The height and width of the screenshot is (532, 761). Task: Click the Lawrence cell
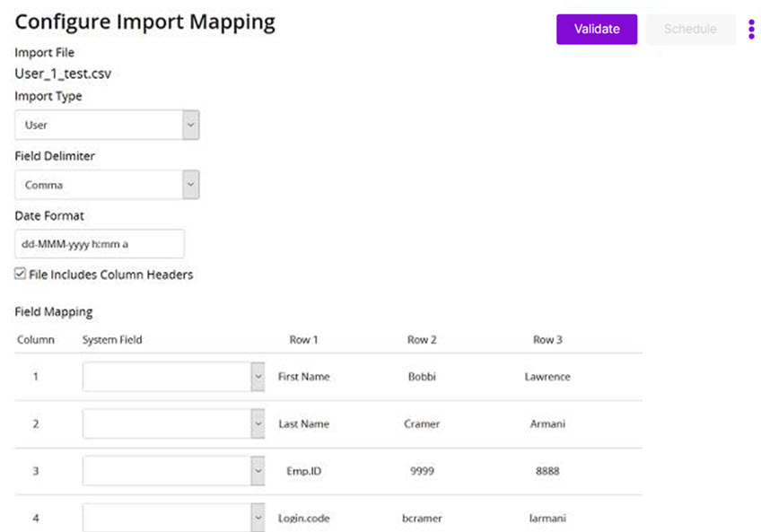pos(547,377)
